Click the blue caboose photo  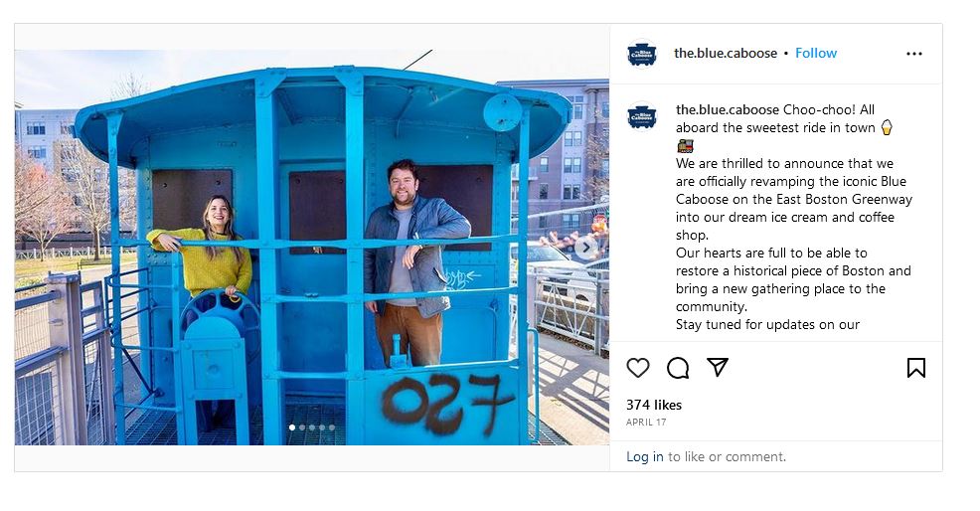(312, 248)
